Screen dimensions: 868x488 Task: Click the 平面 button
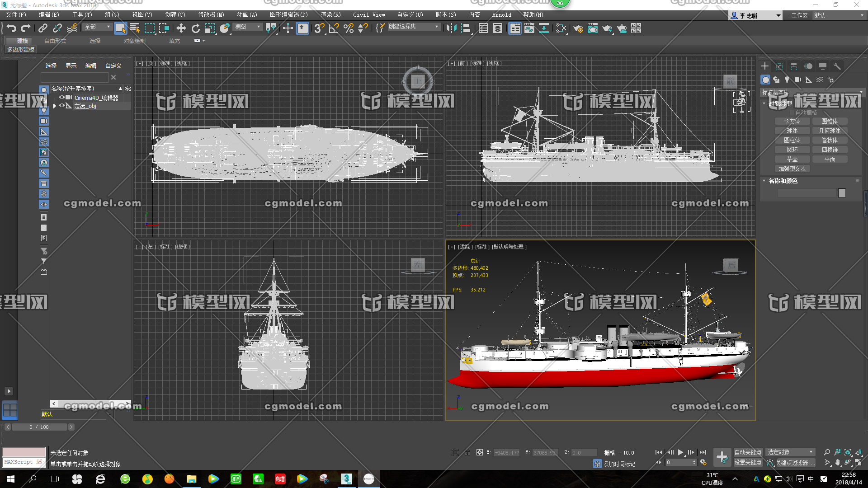click(830, 159)
